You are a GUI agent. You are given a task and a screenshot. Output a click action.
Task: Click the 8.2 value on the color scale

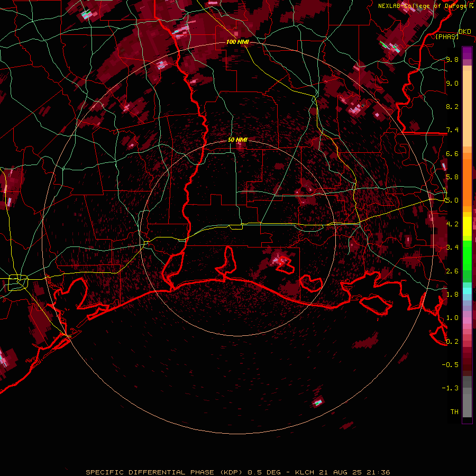click(452, 106)
